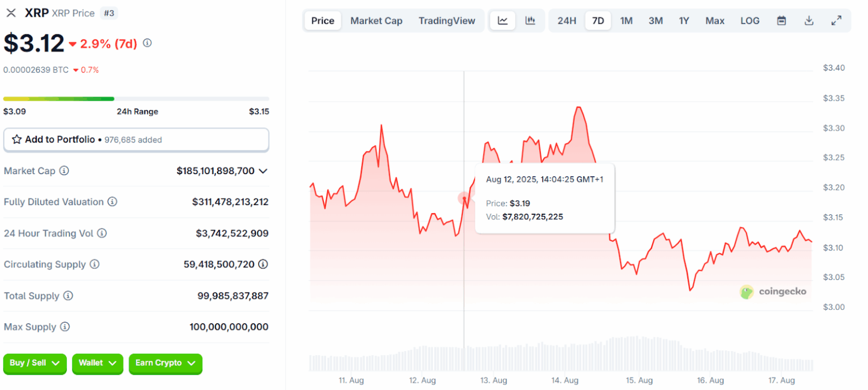The image size is (868, 390).
Task: Click the compare icon next to XRP
Action: click(11, 12)
